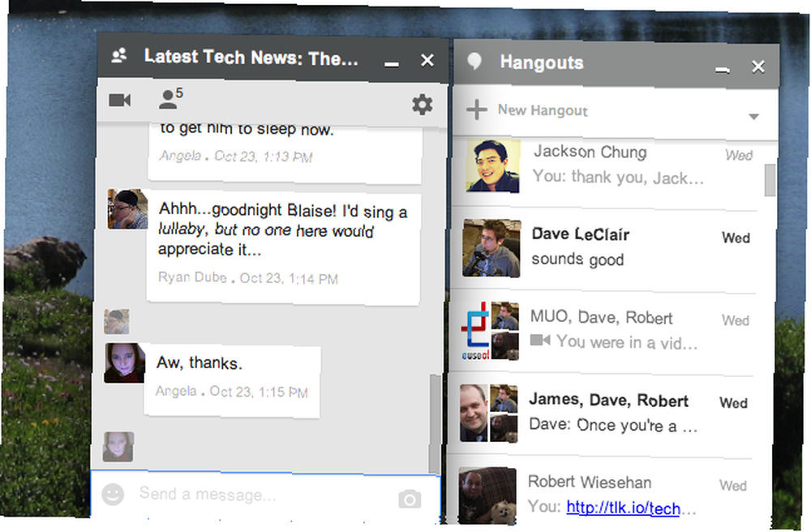The height and width of the screenshot is (532, 811).
Task: Open the New Hangout dropdown arrow
Action: (753, 116)
